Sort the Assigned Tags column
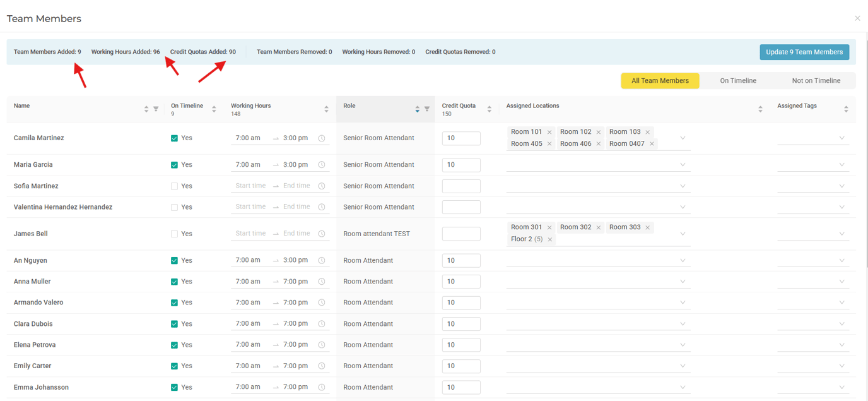 pyautogui.click(x=846, y=109)
